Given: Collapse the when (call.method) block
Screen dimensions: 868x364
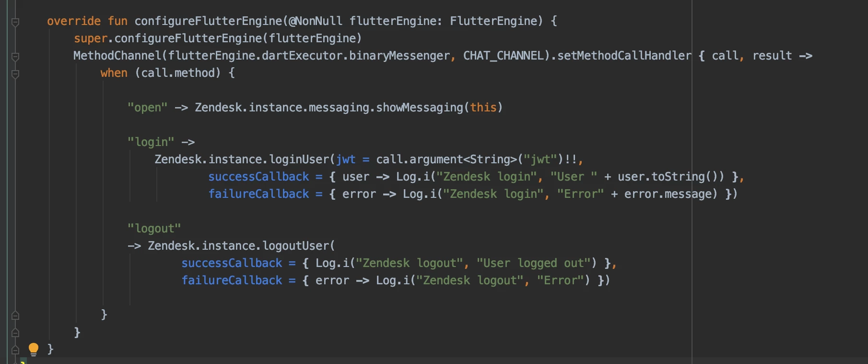Looking at the screenshot, I should pos(15,74).
